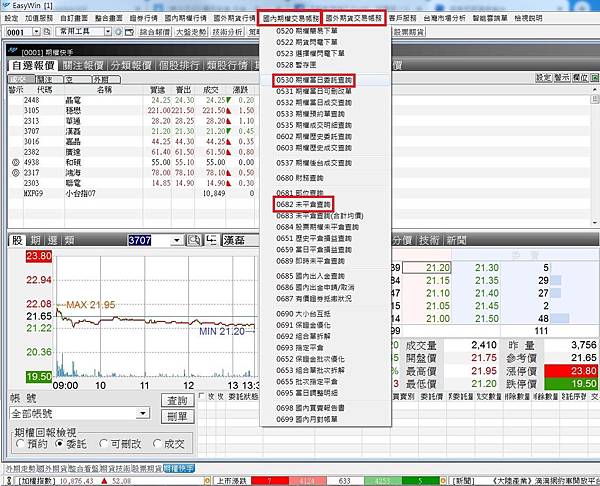This screenshot has width=600, height=486.
Task: Select 0530 期權當日委託查詢 from the menu
Action: (x=314, y=80)
